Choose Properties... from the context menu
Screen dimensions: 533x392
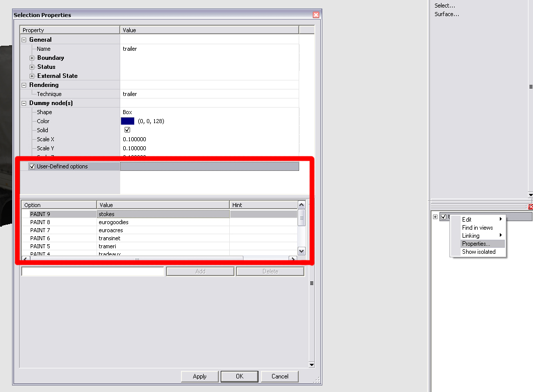coord(476,244)
